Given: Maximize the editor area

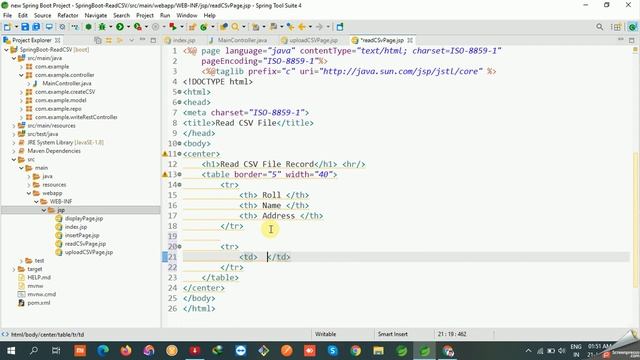Looking at the screenshot, I should click(x=631, y=40).
